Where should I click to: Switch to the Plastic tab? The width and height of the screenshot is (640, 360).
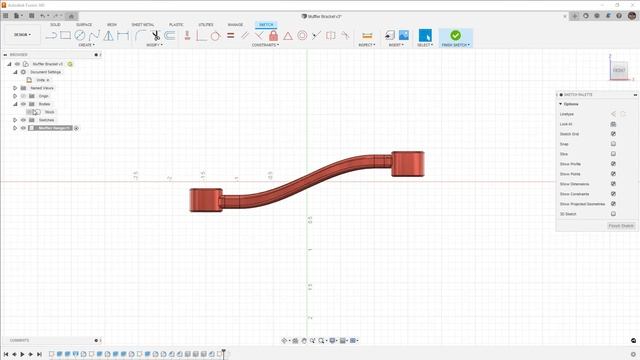(176, 25)
